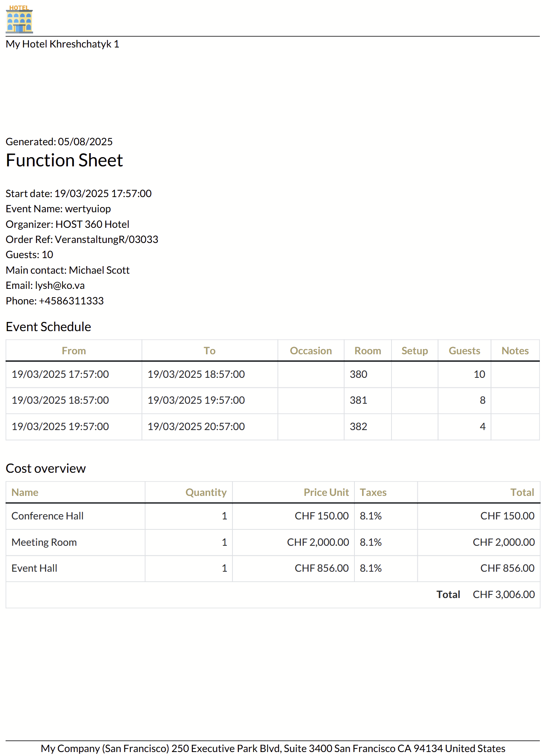Click the hotel building logo icon
Image resolution: width=551 pixels, height=756 pixels.
point(19,19)
